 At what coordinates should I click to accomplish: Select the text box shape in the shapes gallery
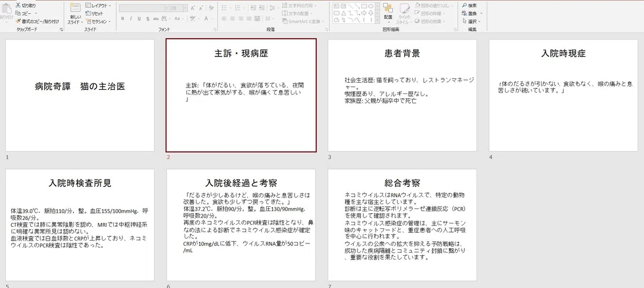tap(336, 6)
